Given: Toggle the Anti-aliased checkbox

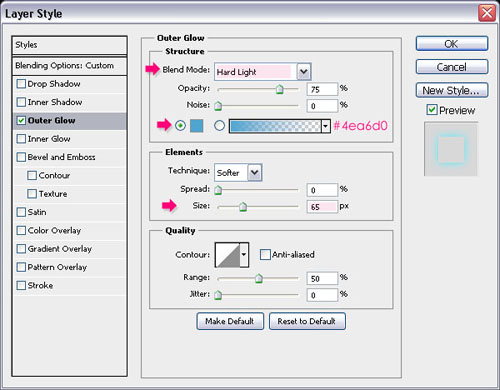Looking at the screenshot, I should [x=265, y=255].
